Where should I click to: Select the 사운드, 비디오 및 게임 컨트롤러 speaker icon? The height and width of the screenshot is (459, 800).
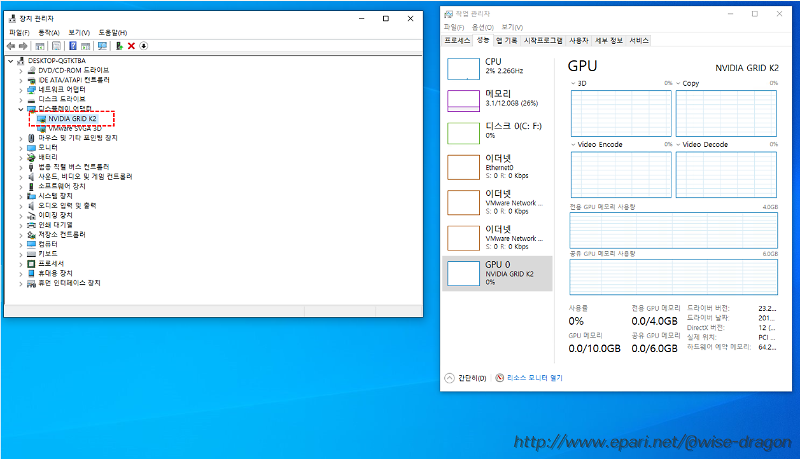(31, 176)
